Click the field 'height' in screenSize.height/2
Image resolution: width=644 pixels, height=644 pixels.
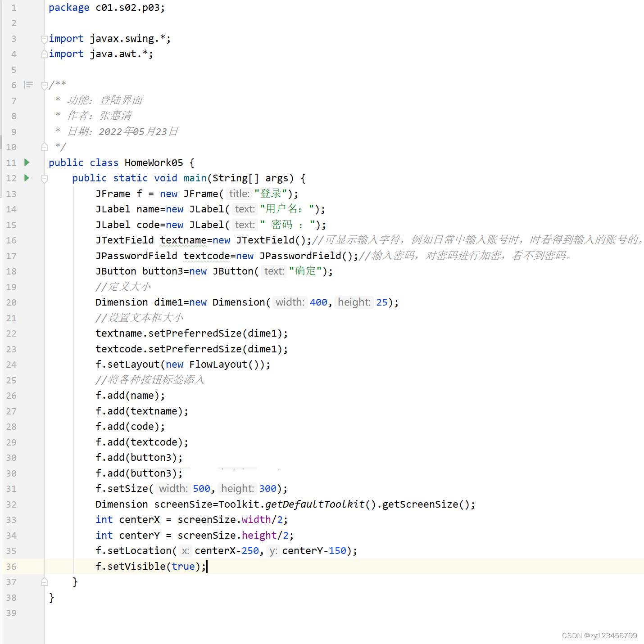pyautogui.click(x=259, y=536)
